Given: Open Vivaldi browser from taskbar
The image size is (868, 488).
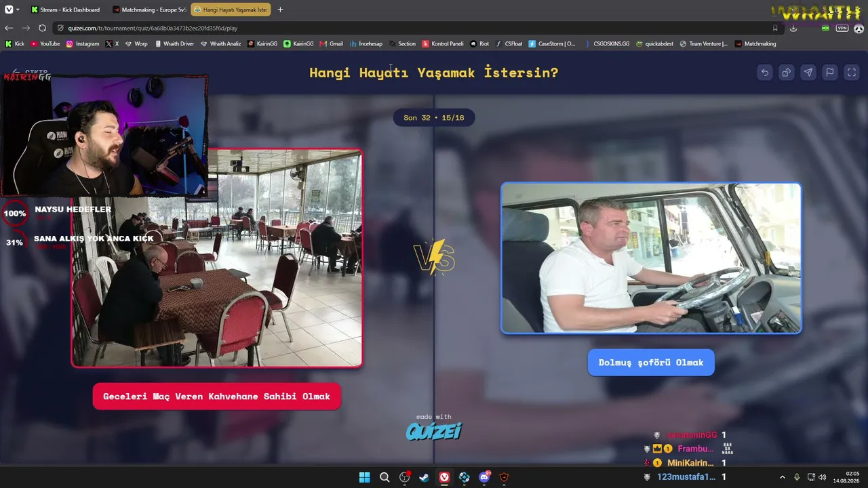Looking at the screenshot, I should pyautogui.click(x=444, y=477).
